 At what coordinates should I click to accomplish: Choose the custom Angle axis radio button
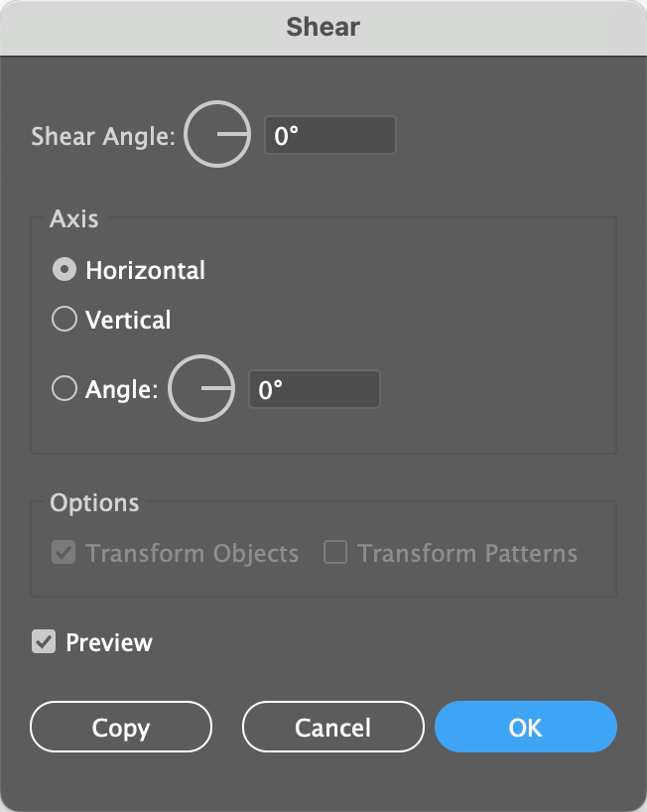[x=65, y=389]
